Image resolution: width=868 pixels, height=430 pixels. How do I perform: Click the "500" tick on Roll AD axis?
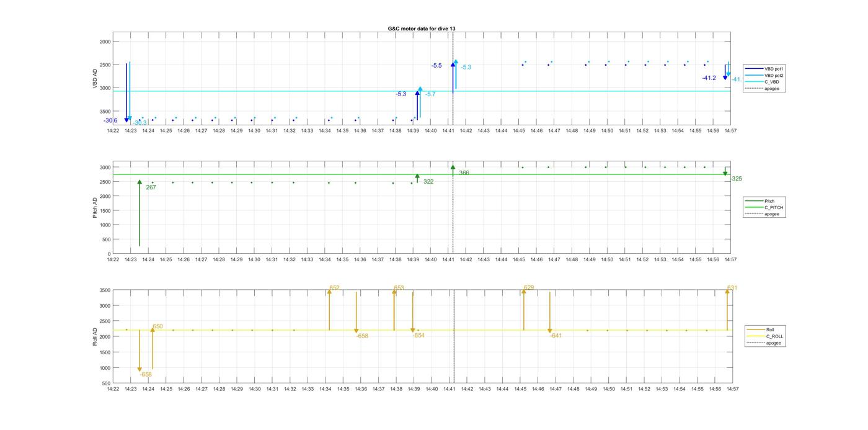107,383
